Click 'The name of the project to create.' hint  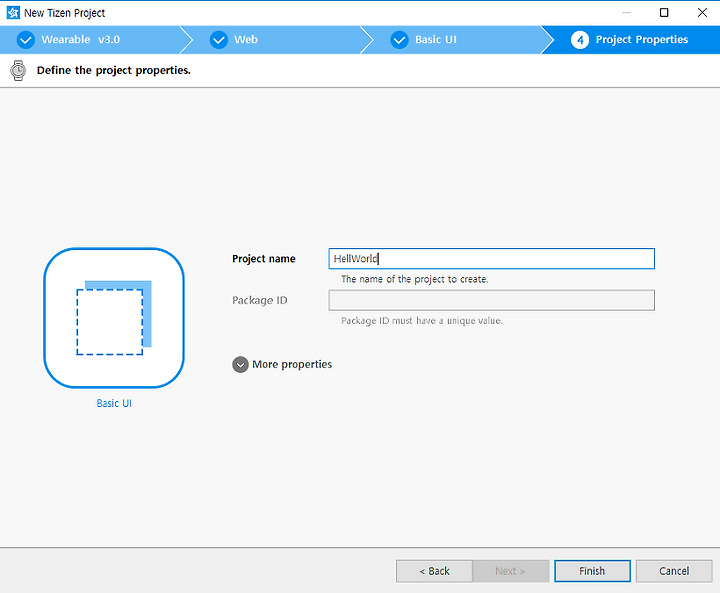click(x=415, y=279)
